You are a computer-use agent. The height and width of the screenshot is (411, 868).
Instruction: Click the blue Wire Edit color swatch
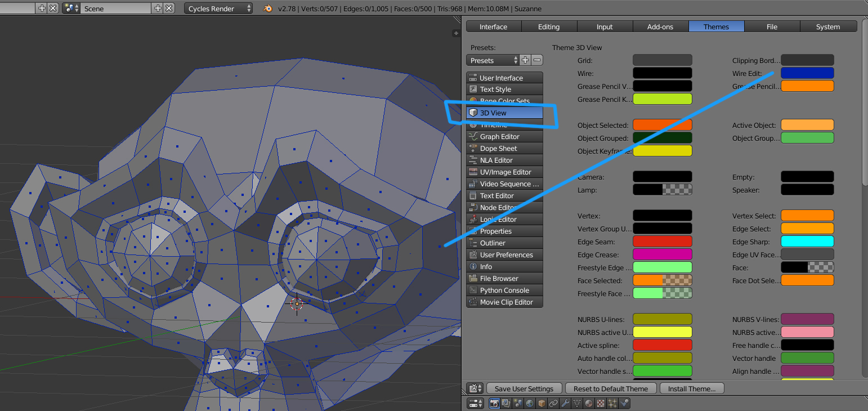pos(807,73)
